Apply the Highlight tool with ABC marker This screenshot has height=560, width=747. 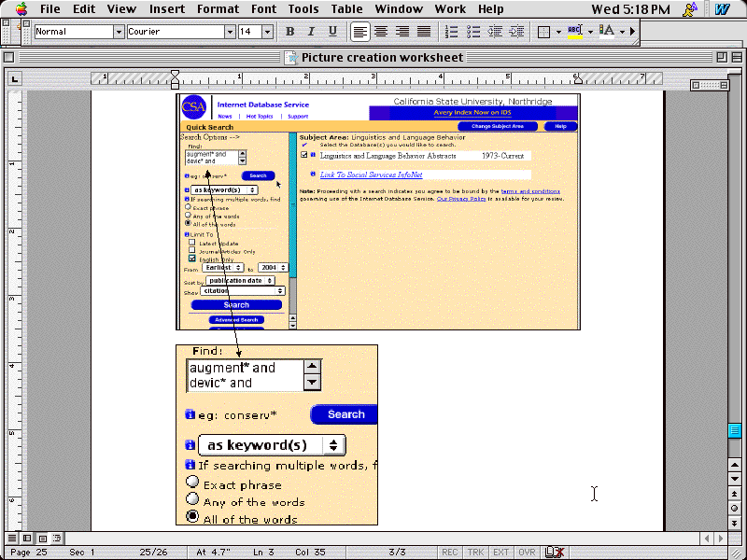point(575,32)
